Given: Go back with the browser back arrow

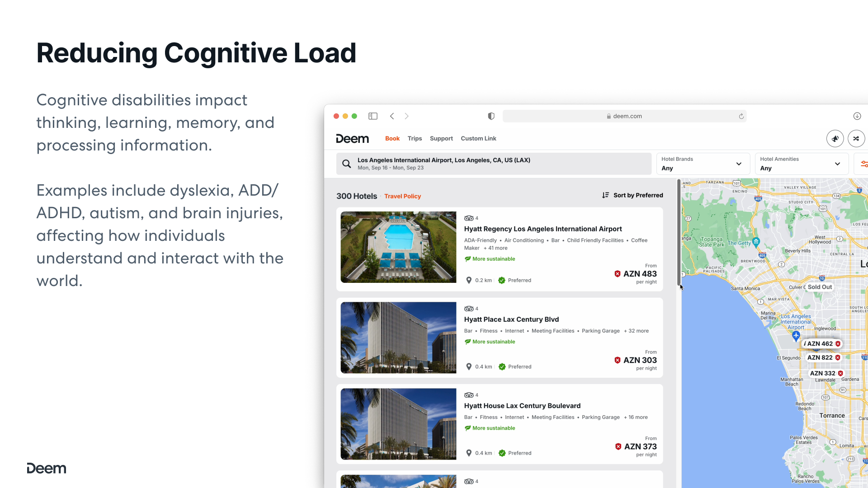Looking at the screenshot, I should point(392,116).
